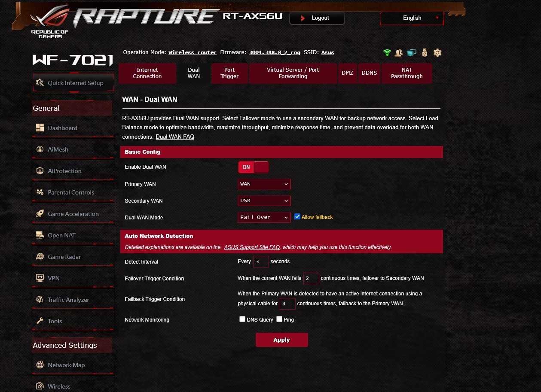
Task: Click the Detect Interval seconds field
Action: [x=260, y=261]
